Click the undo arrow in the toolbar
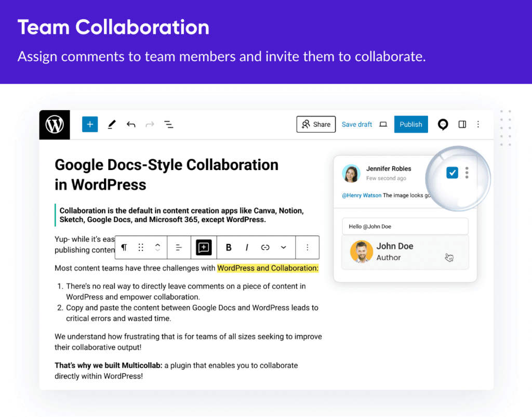This screenshot has width=532, height=417. pyautogui.click(x=130, y=124)
